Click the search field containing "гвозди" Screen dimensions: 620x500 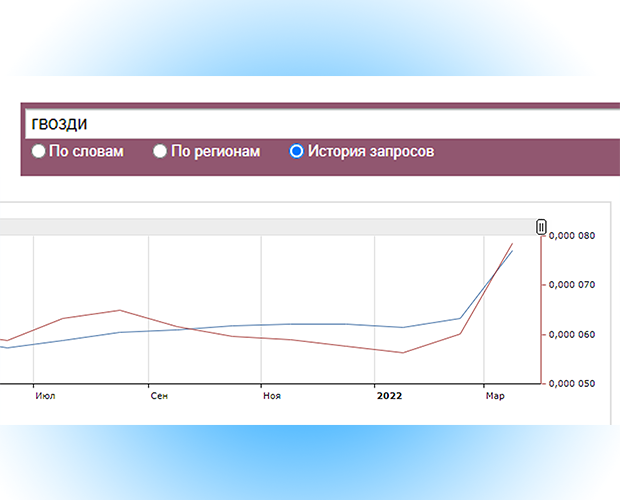click(x=320, y=124)
